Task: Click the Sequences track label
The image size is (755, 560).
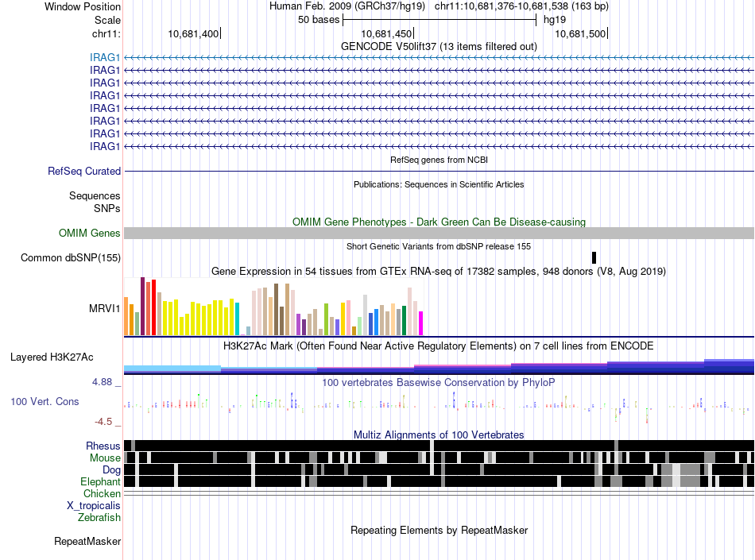Action: pyautogui.click(x=95, y=196)
